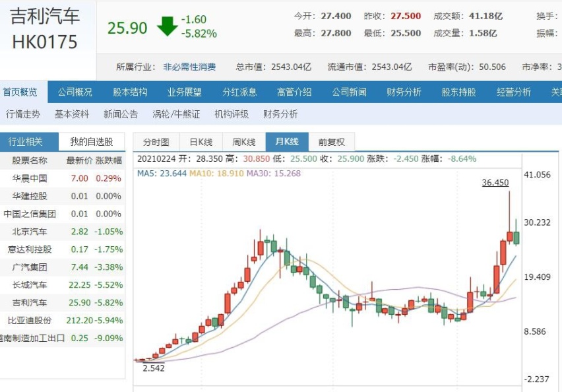Toggle the 前复权 chart option
Viewport: 562px width, 392px height.
pyautogui.click(x=332, y=143)
